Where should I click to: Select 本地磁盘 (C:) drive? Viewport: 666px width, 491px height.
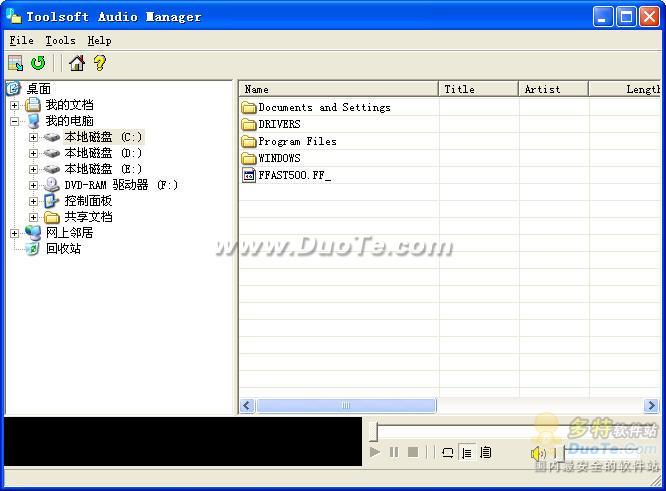click(x=103, y=137)
